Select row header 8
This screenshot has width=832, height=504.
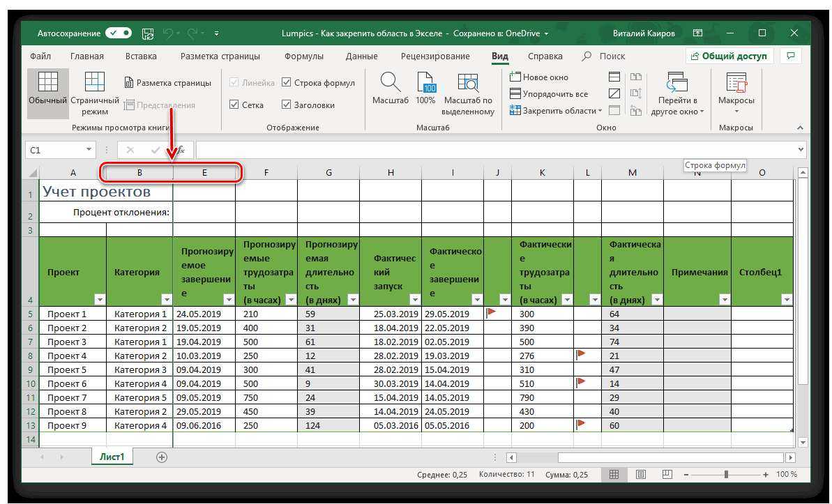(x=30, y=356)
